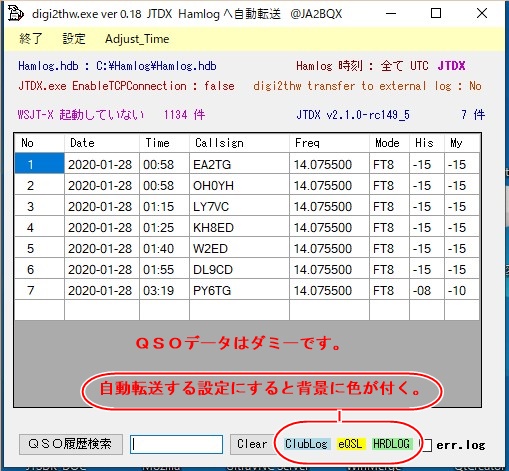
Task: Click JTDX.exe EnableTCPConnection status text
Action: pyautogui.click(x=126, y=86)
